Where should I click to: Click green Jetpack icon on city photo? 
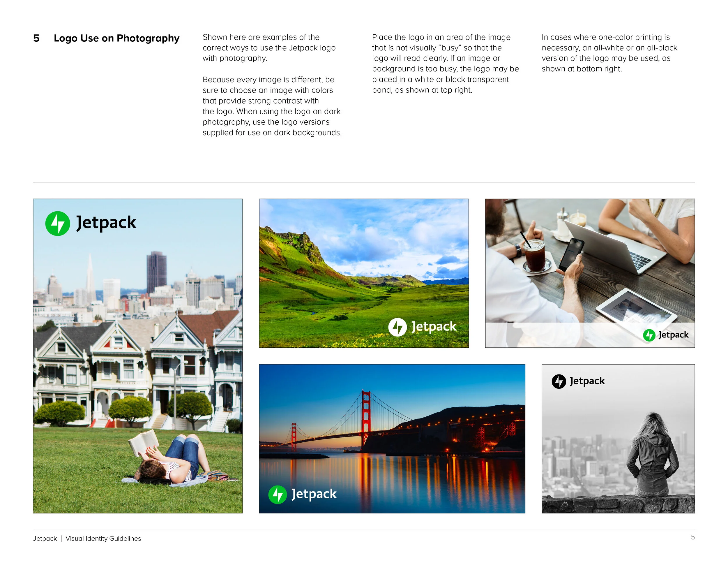[57, 224]
